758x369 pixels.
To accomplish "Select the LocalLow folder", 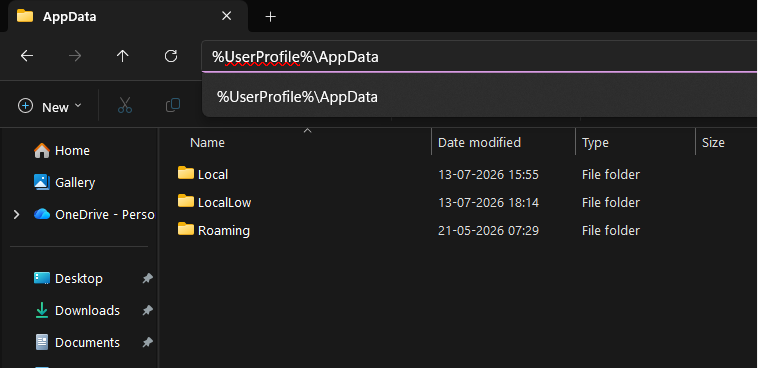I will click(225, 203).
